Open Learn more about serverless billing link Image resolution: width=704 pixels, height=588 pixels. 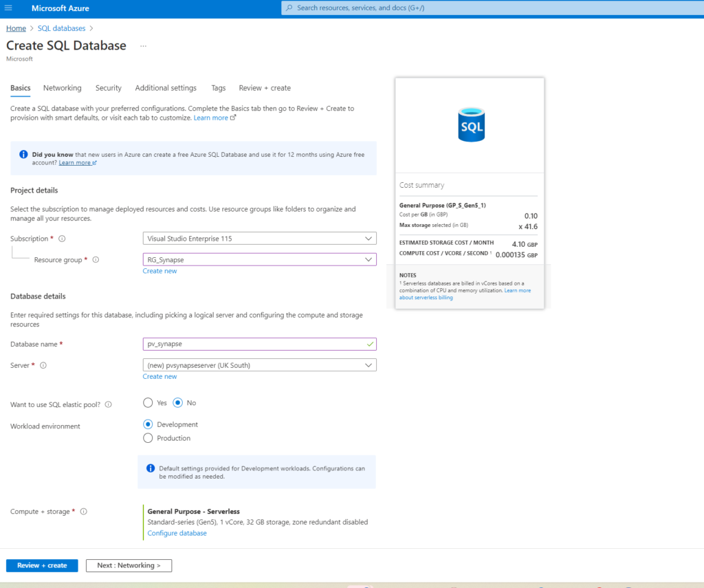point(465,294)
